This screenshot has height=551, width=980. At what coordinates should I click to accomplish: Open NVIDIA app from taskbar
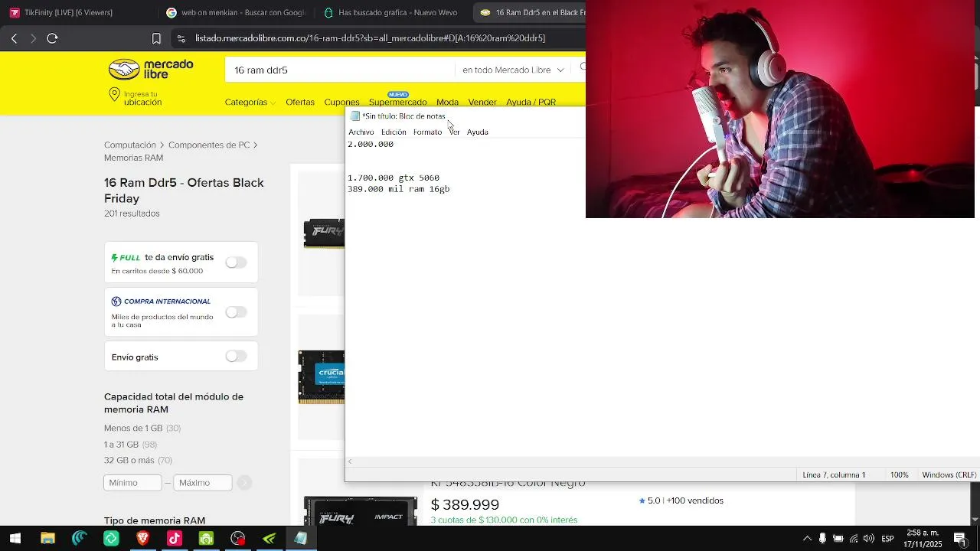(x=269, y=539)
